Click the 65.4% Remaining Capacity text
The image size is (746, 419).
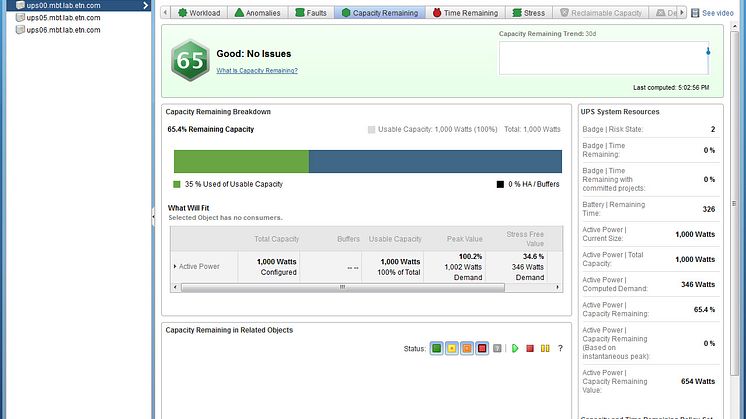pyautogui.click(x=211, y=129)
